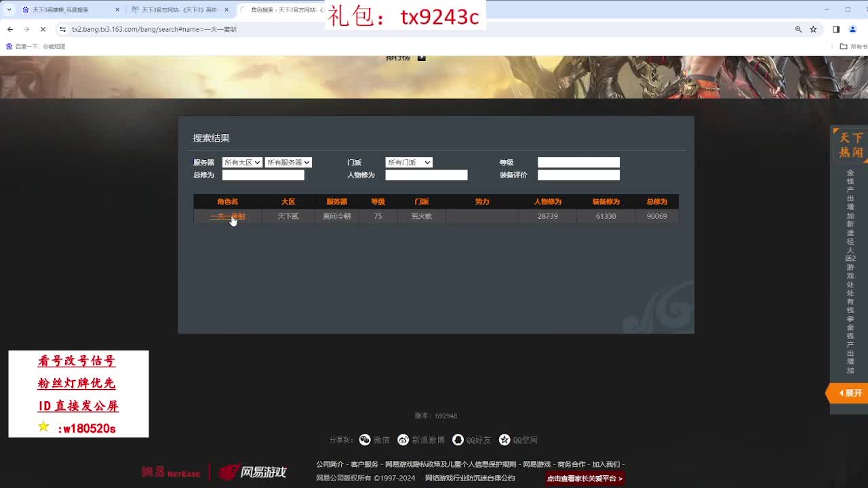
Task: Click the 网易游戏 logo in footer
Action: [x=253, y=472]
